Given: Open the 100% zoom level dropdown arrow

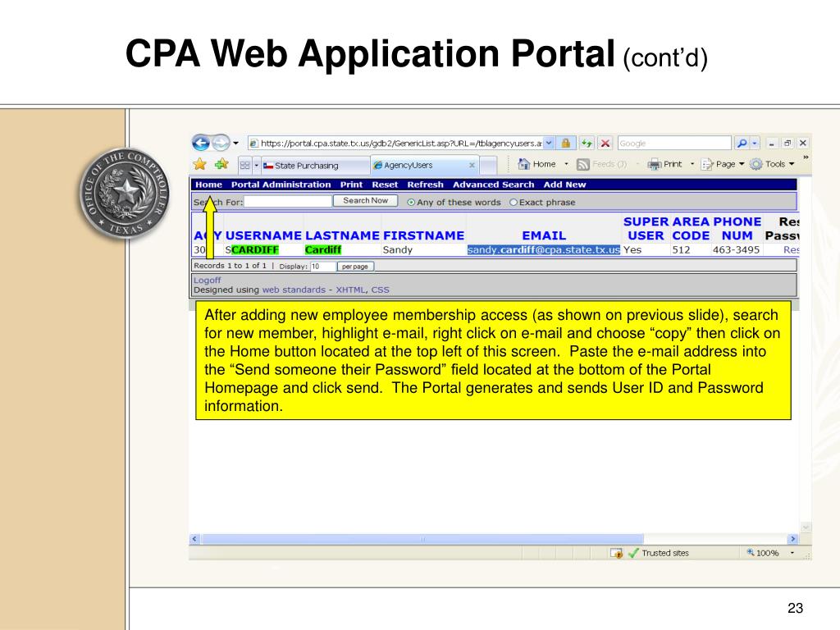Looking at the screenshot, I should pyautogui.click(x=792, y=553).
